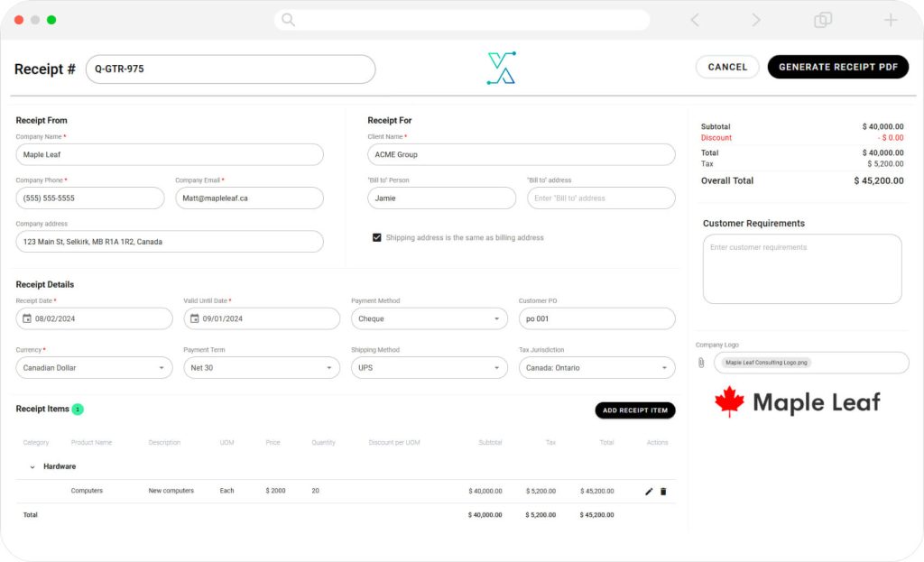Open a new browser tab with plus icon
This screenshot has width=924, height=562.
coord(890,19)
